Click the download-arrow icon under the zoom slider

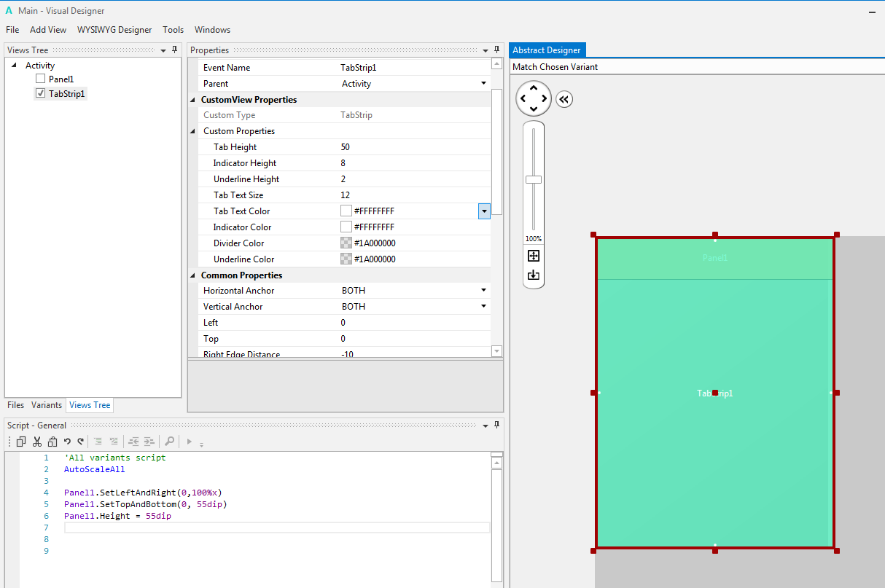pos(534,275)
